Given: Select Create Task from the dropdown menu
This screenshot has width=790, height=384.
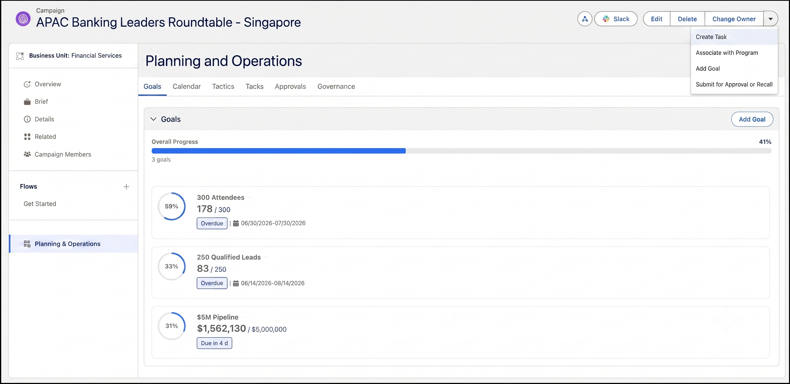Looking at the screenshot, I should coord(734,37).
